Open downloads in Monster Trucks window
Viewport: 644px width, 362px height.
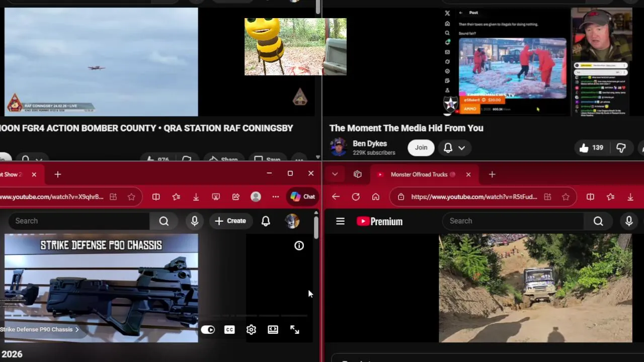pyautogui.click(x=630, y=197)
